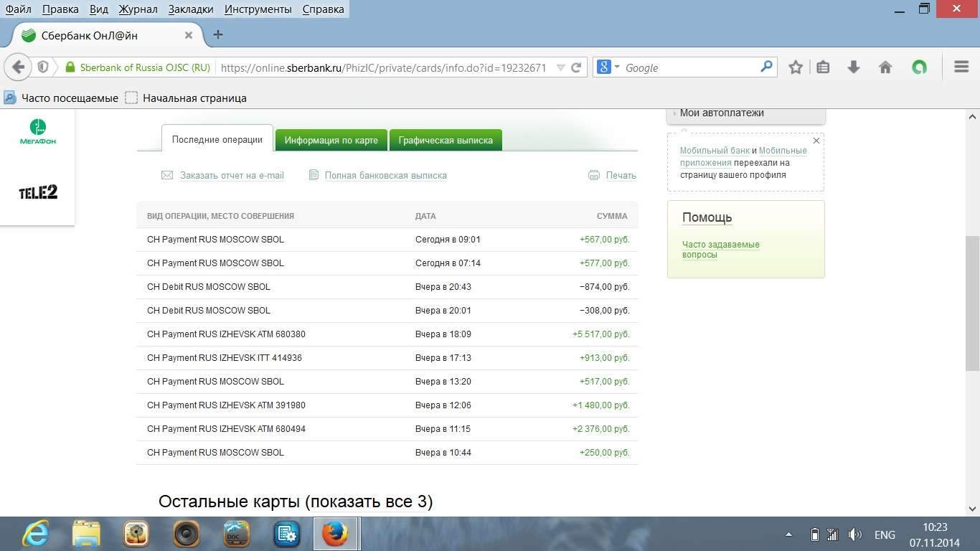Screen dimensions: 980x551
Task: Click the envelope icon near e-mail report
Action: point(167,175)
